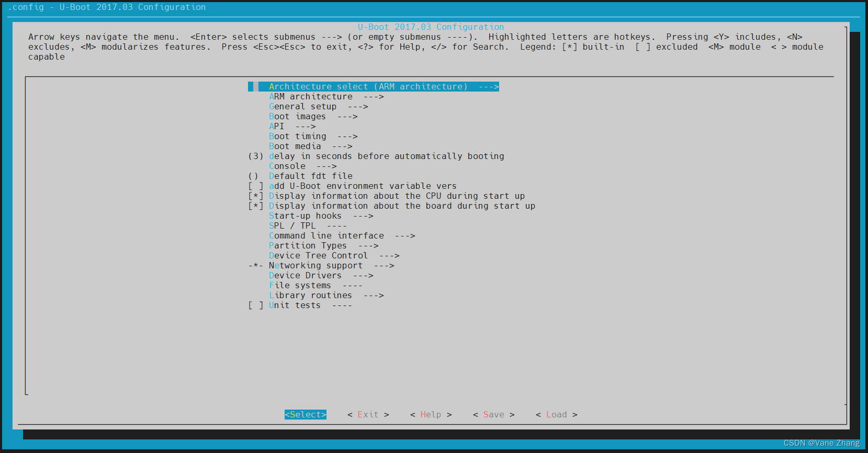Click the Load button
Viewport: 868px width, 453px height.
tap(557, 414)
